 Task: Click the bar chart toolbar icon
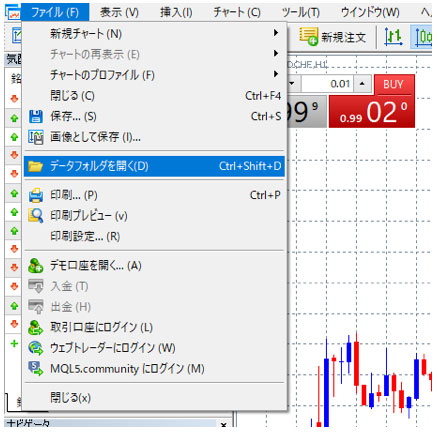(x=393, y=37)
